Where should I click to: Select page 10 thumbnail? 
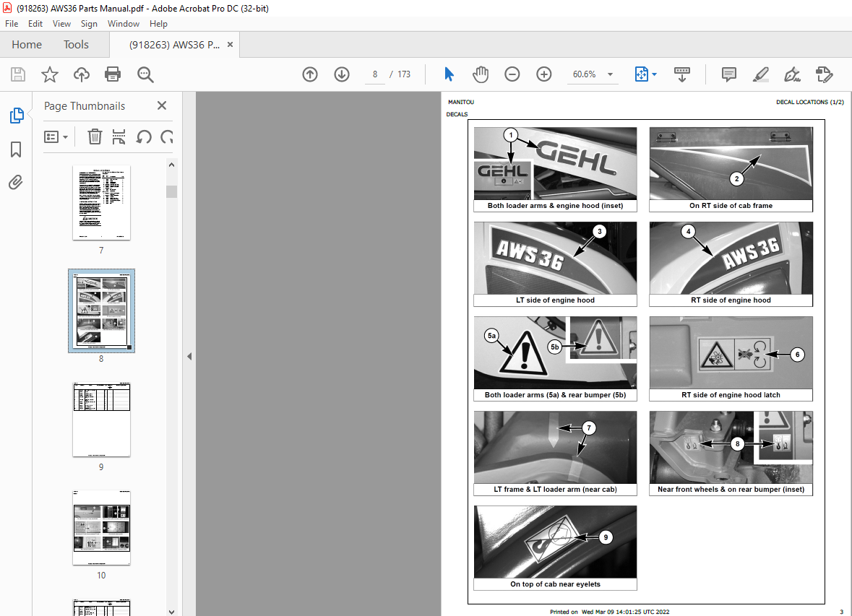(x=102, y=527)
